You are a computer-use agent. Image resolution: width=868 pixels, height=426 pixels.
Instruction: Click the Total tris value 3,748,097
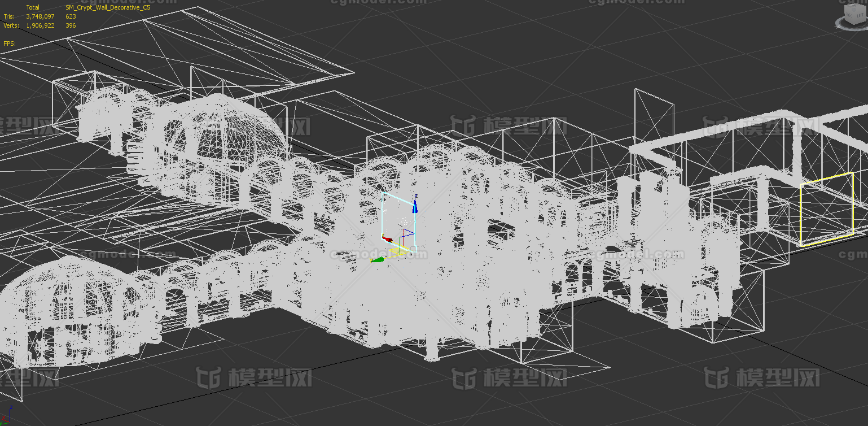pos(40,16)
